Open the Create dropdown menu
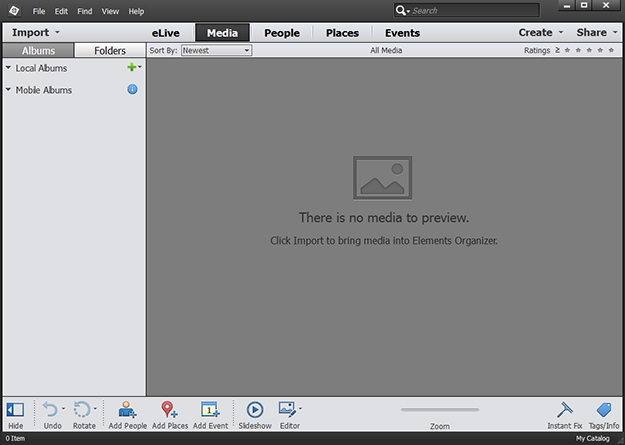Image resolution: width=625 pixels, height=445 pixels. coord(540,32)
